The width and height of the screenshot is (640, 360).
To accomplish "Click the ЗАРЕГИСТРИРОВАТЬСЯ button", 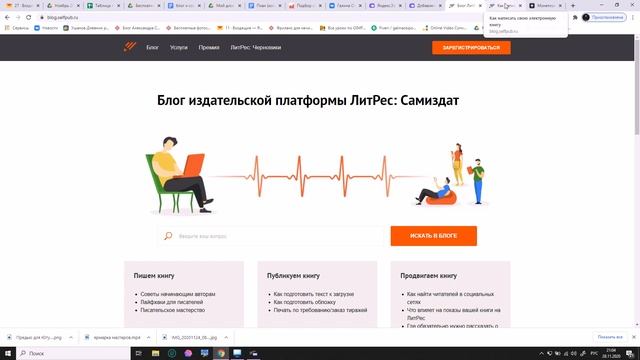I will tap(471, 48).
